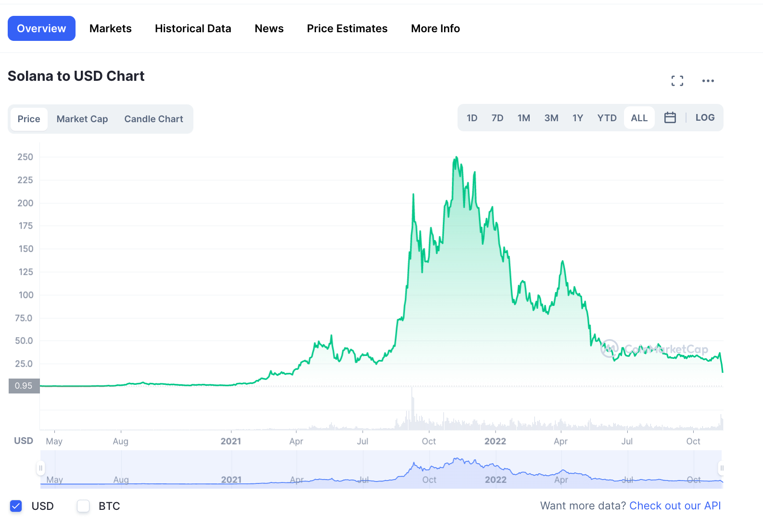Click the mini navigator chart at 2022
Image resolution: width=763 pixels, height=532 pixels.
tap(496, 480)
